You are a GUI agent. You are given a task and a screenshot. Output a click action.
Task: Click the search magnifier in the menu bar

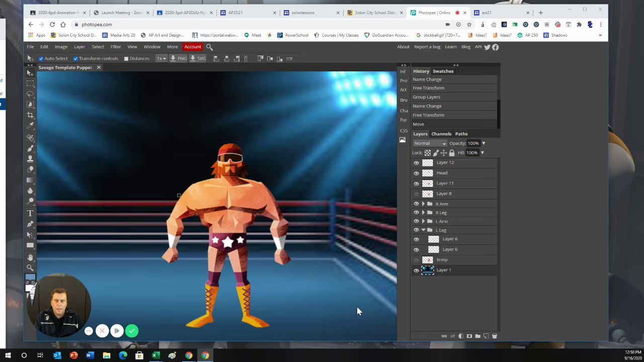[209, 47]
